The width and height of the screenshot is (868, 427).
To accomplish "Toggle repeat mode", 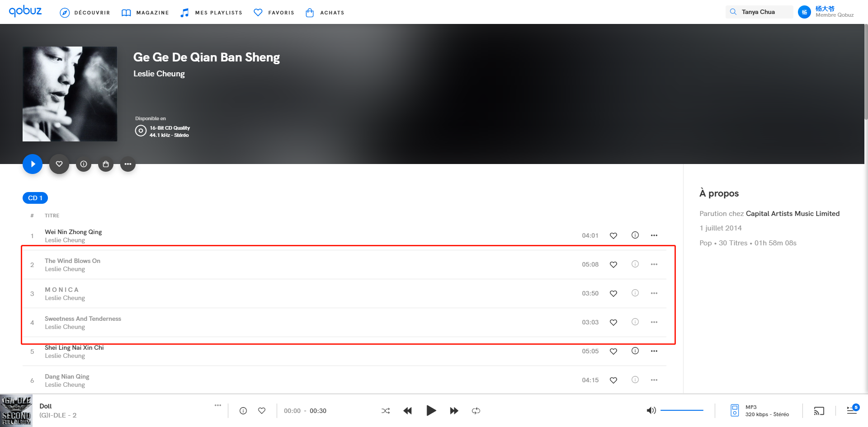I will click(476, 411).
